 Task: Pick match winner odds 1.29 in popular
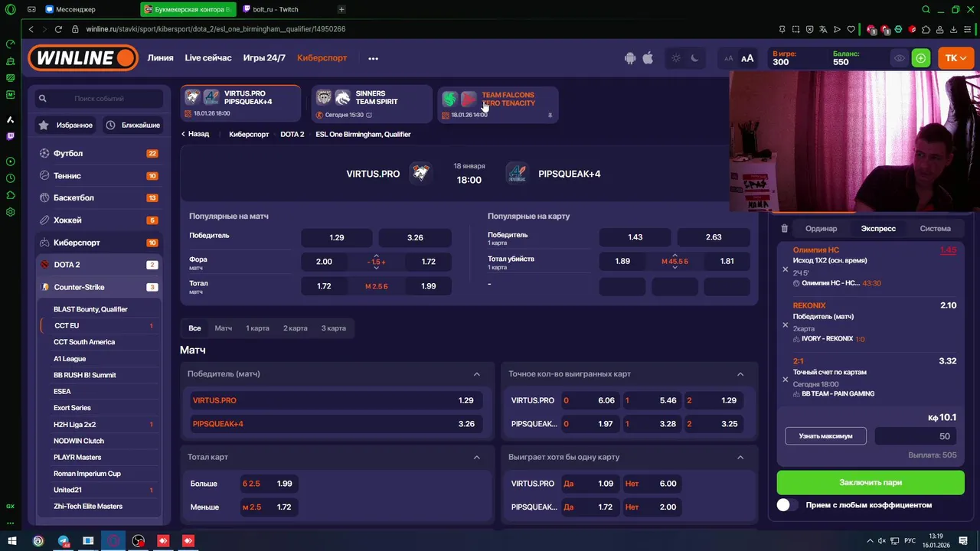coord(337,237)
